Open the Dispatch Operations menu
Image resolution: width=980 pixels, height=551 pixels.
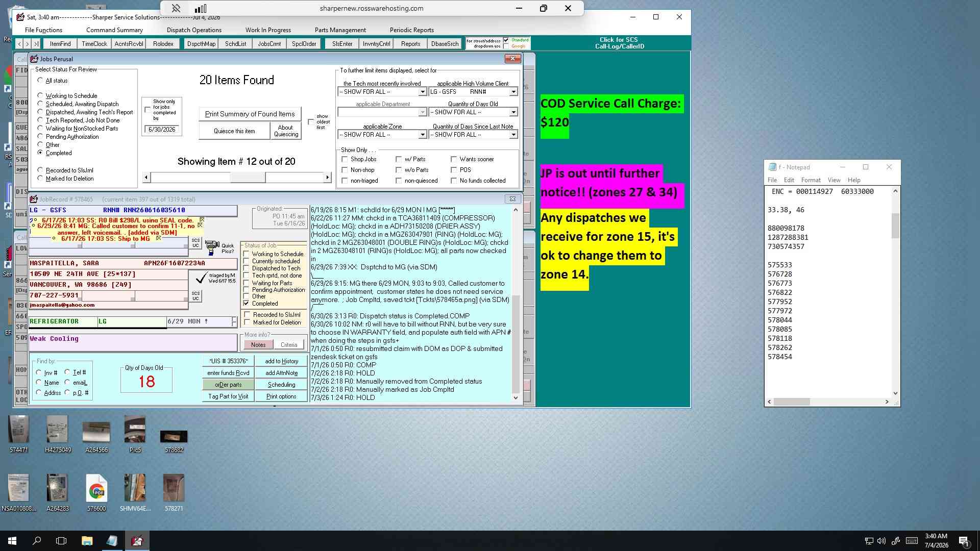194,30
